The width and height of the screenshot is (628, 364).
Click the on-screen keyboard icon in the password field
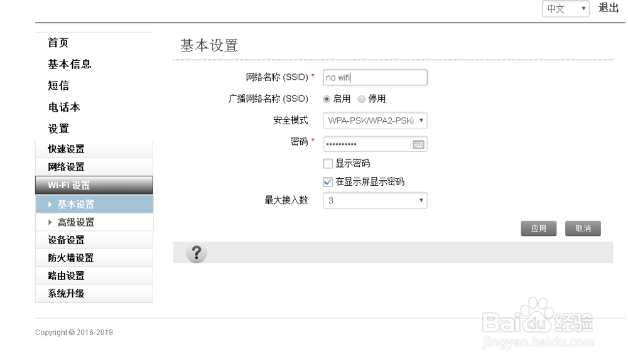click(420, 144)
